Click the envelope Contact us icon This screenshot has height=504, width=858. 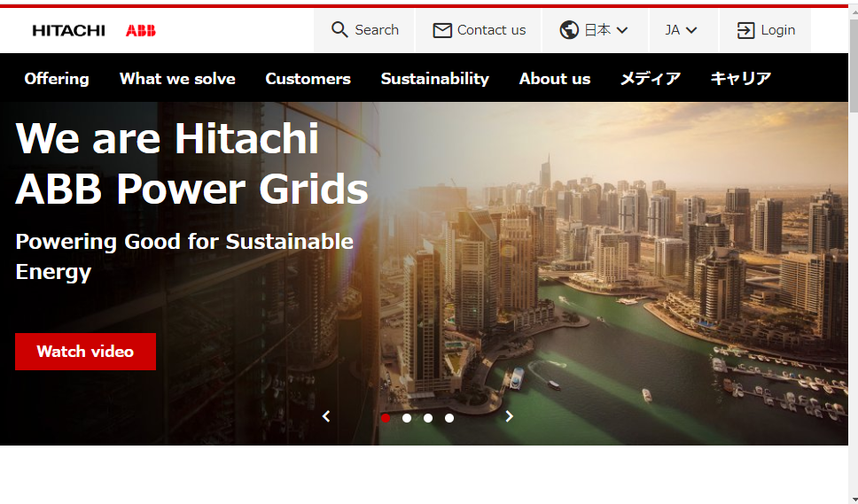point(442,30)
